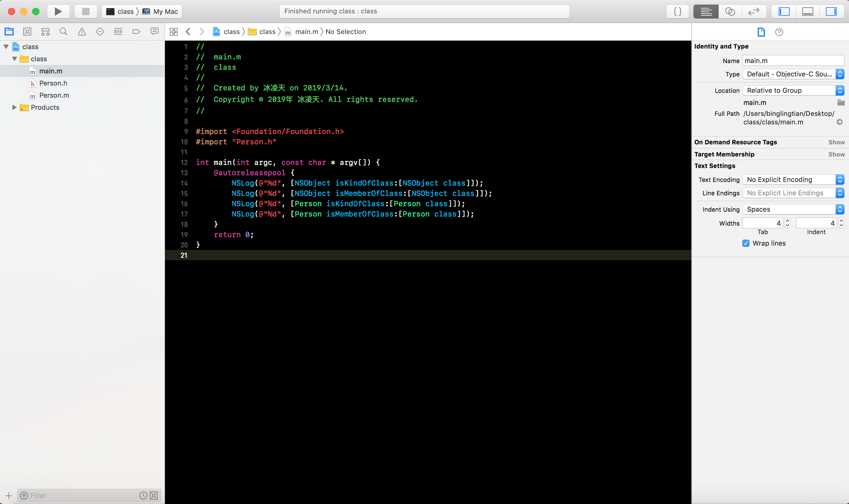This screenshot has height=504, width=849.
Task: Toggle the Debug area visibility
Action: point(807,12)
